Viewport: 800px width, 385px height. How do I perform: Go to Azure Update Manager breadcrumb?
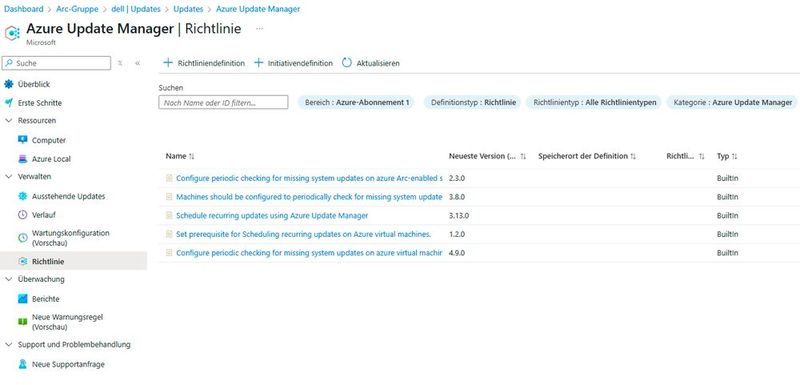258,9
